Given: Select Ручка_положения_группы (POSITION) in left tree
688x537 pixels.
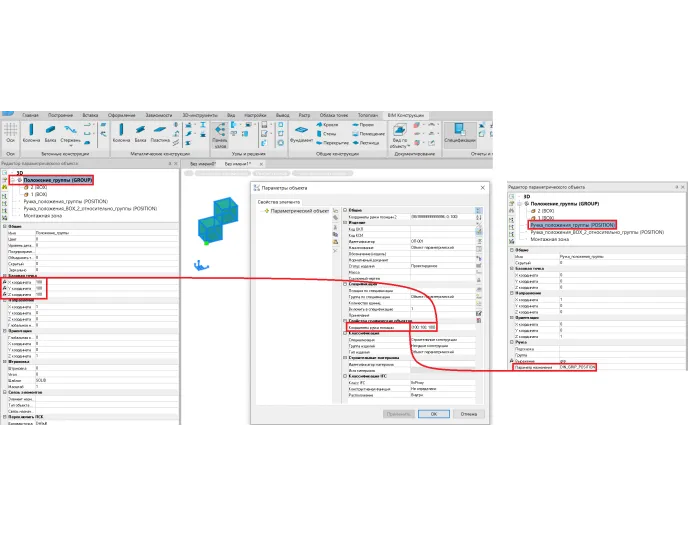Looking at the screenshot, I should click(65, 201).
